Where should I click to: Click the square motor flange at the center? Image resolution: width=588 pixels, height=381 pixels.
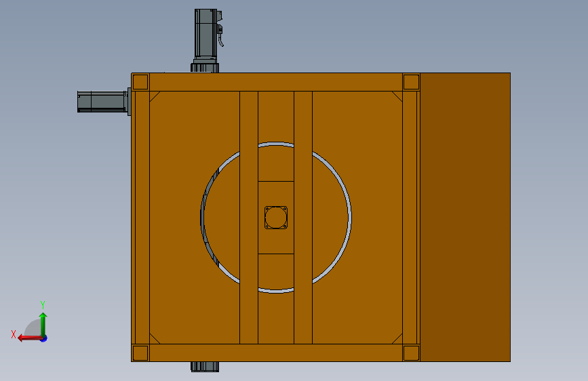(276, 218)
